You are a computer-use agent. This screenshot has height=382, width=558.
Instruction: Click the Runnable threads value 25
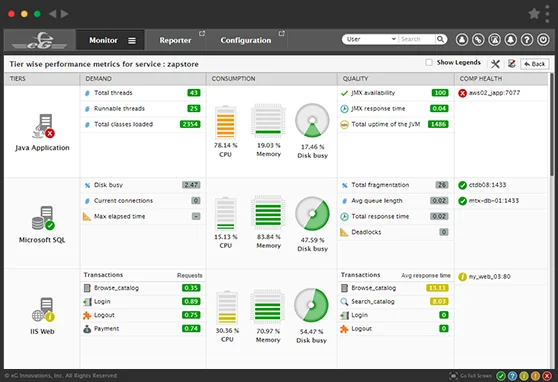(194, 109)
